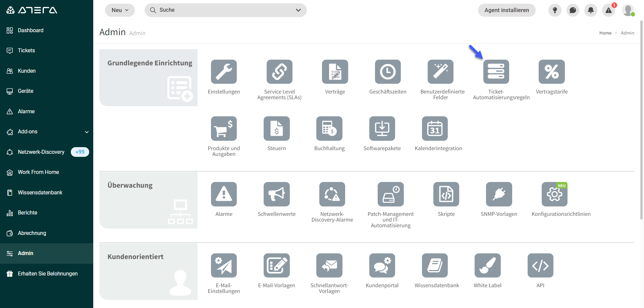
Task: Open the Buchhaltung calculator icon
Action: 329,128
